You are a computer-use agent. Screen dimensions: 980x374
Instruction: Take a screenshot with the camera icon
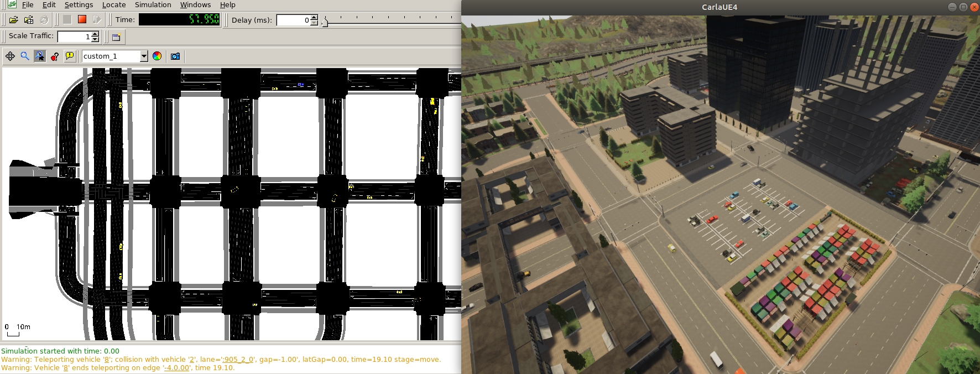(175, 56)
